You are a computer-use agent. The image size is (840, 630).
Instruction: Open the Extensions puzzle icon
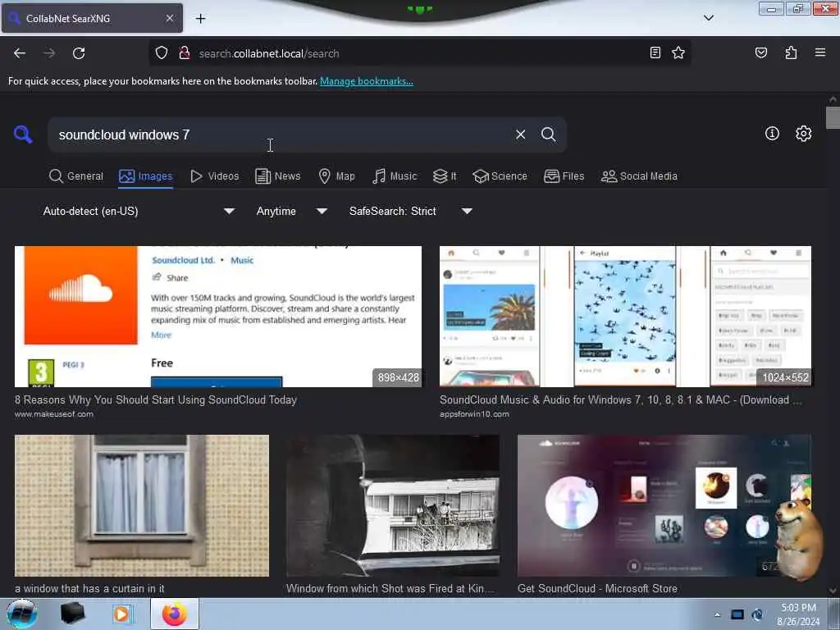[791, 52]
